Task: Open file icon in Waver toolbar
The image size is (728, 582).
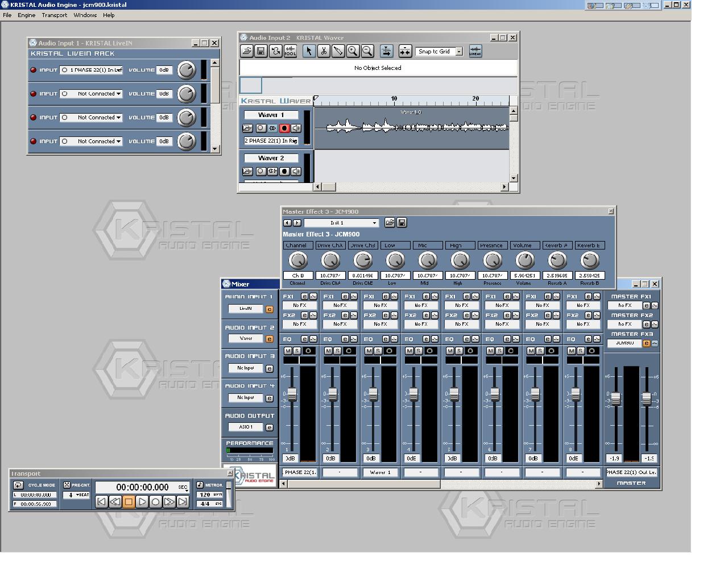Action: 247,51
